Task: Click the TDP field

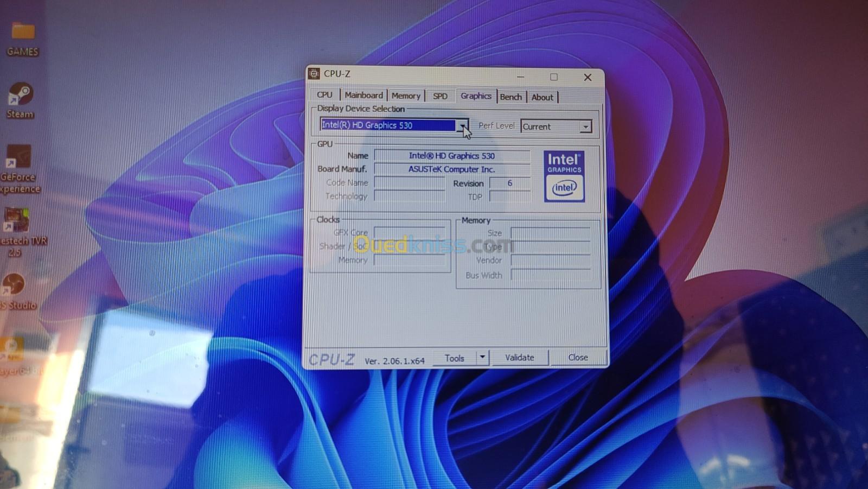Action: [x=509, y=196]
